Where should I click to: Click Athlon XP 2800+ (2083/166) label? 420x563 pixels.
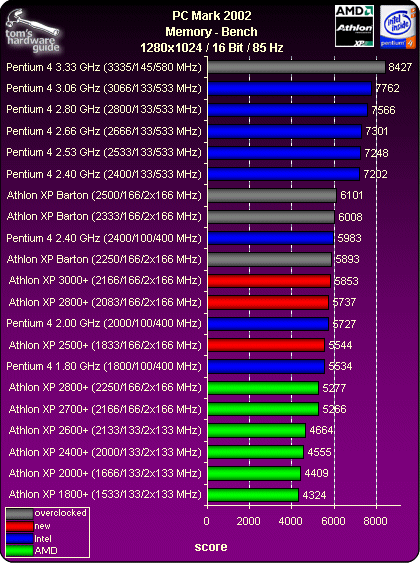pyautogui.click(x=105, y=302)
